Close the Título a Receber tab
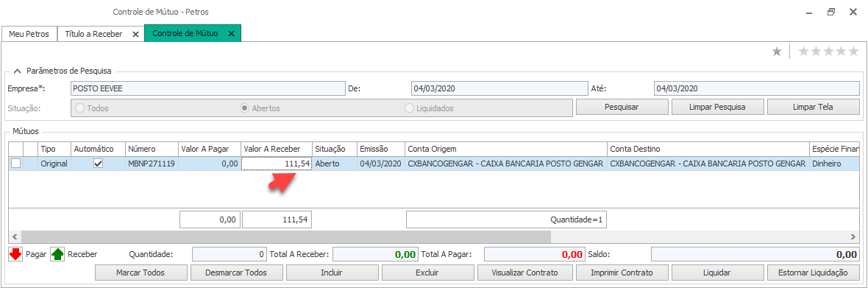The width and height of the screenshot is (868, 288). tap(135, 34)
